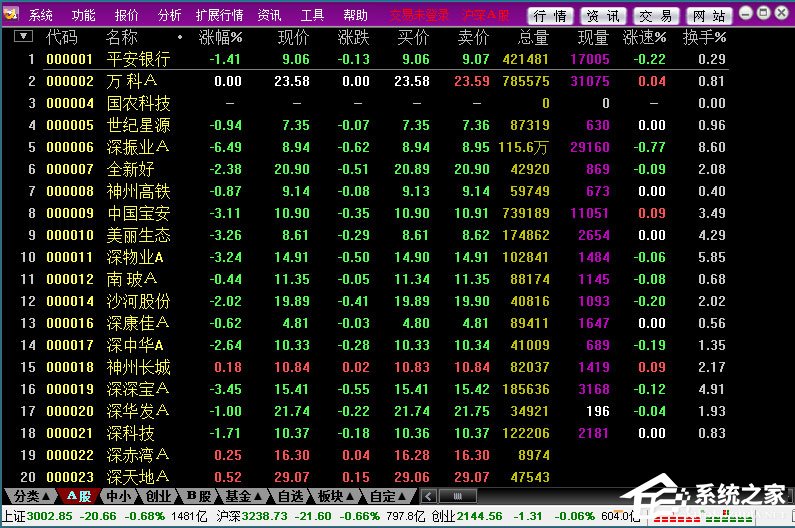Open the 报价 menu
This screenshot has height=528, width=795.
tap(126, 15)
